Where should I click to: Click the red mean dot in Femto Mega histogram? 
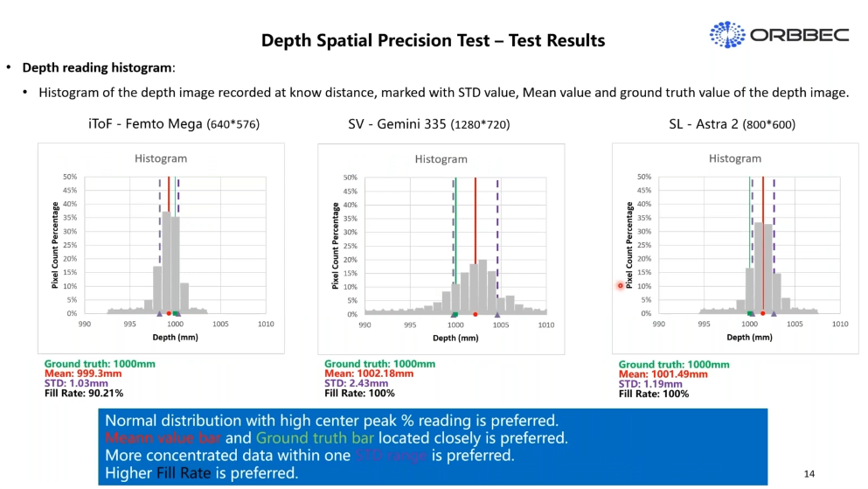tap(169, 312)
